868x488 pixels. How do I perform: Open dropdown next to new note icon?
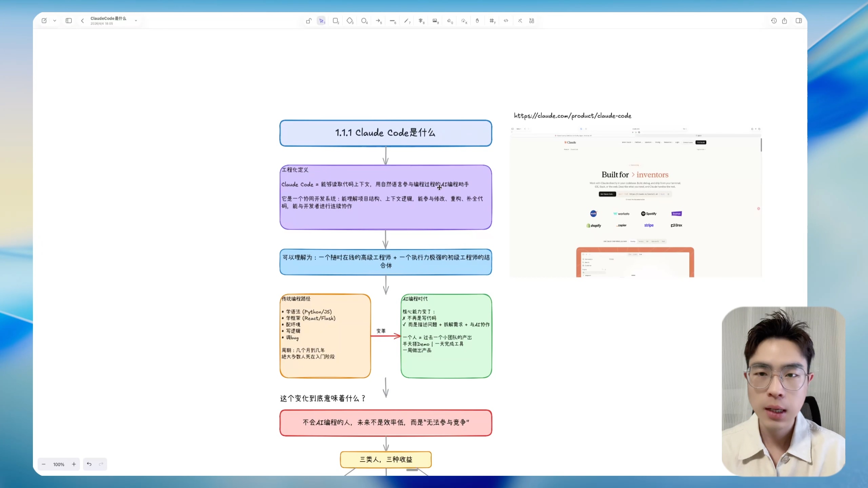click(55, 21)
